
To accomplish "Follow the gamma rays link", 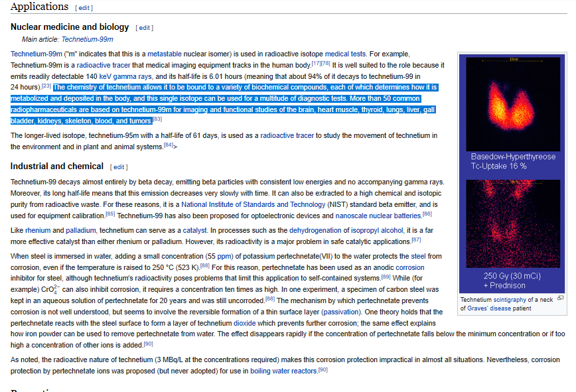I will pos(132,76).
